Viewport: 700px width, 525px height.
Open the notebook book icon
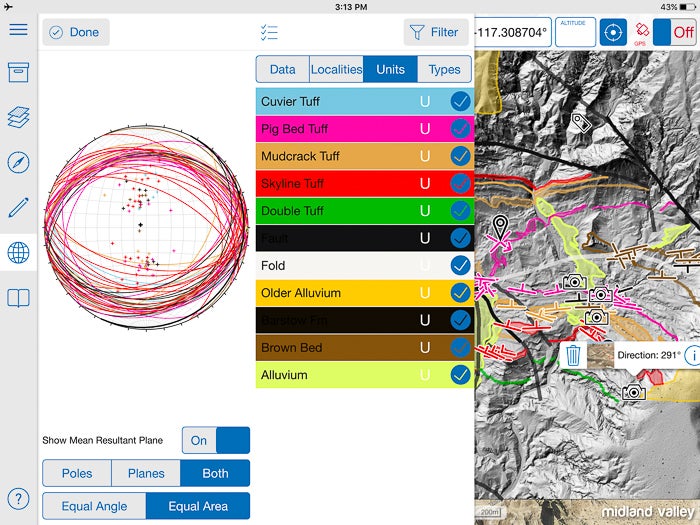point(18,297)
